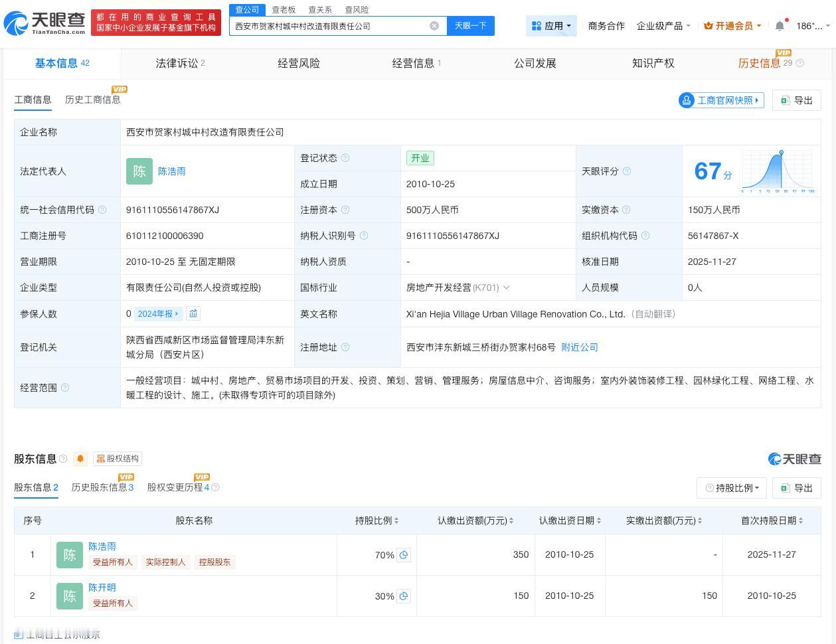
Task: Open the pie chart icon for 陈开明's 30%
Action: pos(404,596)
